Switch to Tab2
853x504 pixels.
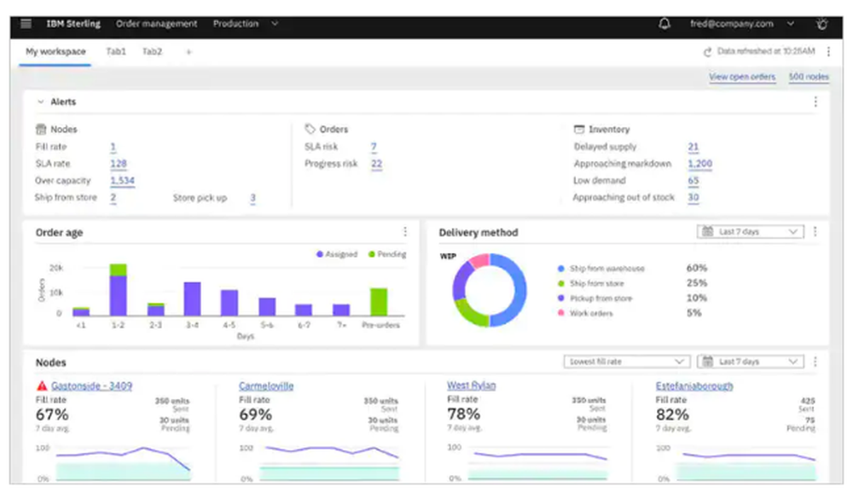[x=153, y=52]
